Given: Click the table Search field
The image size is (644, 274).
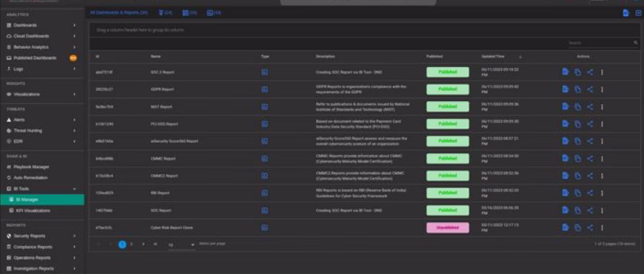Looking at the screenshot, I should [600, 43].
